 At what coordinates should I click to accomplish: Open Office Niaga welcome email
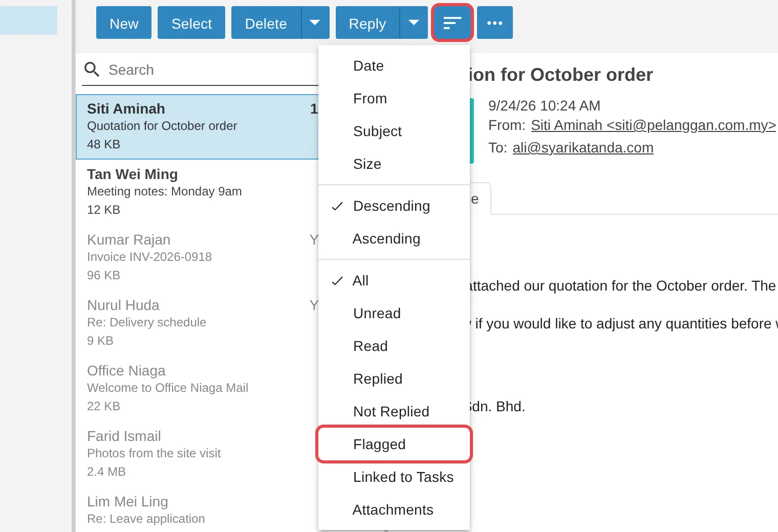tap(198, 389)
